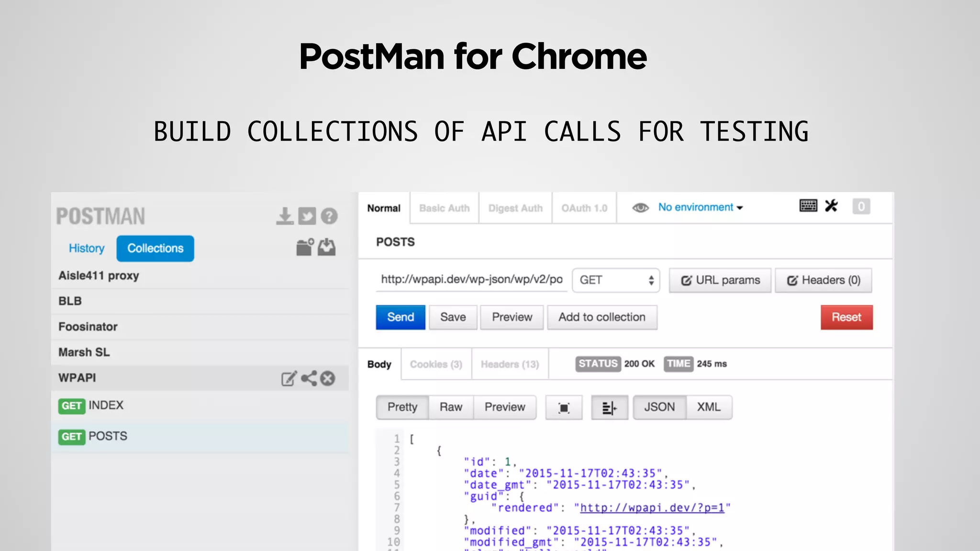980x551 pixels.
Task: Open the Aisle411 proxy collection
Action: click(x=200, y=276)
